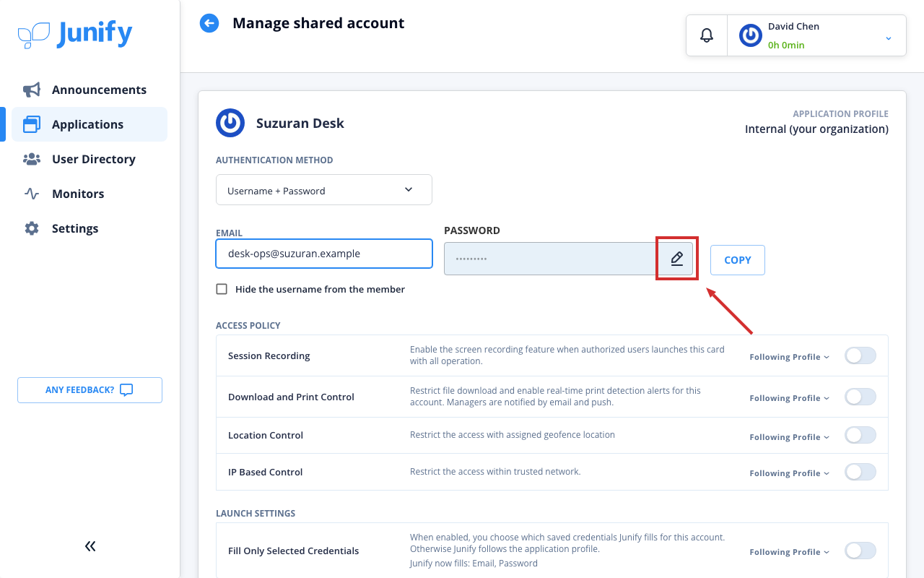The height and width of the screenshot is (578, 924).
Task: Click the Monitors pulse icon
Action: click(x=32, y=194)
